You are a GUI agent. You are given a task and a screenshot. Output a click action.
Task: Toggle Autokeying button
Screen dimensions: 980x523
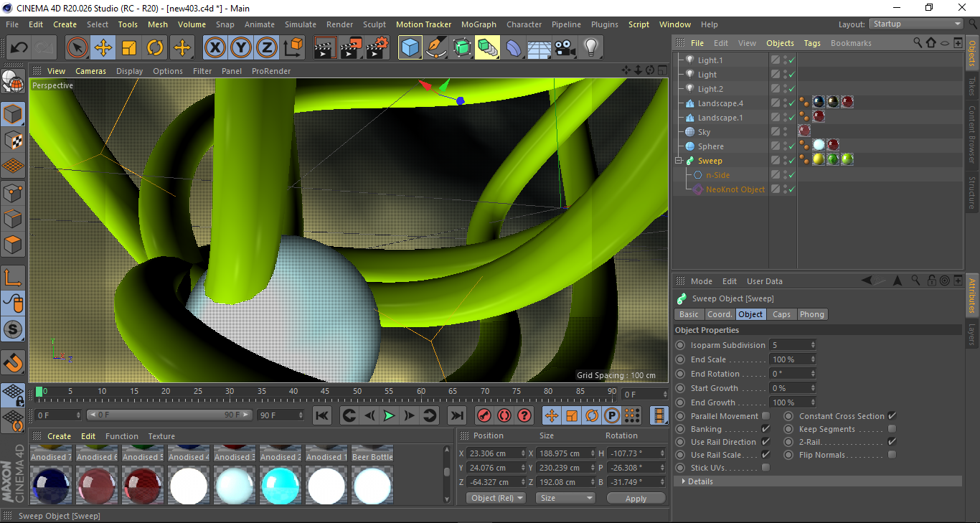(x=504, y=415)
